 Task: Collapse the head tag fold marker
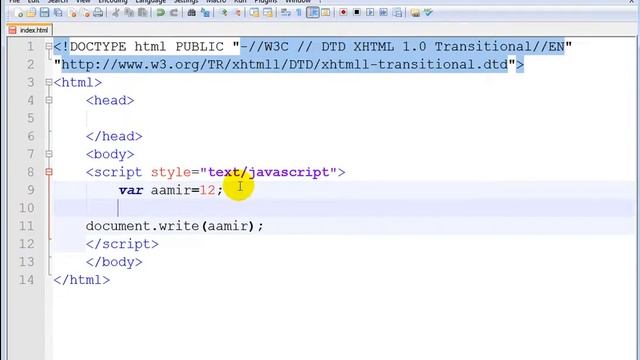[49, 100]
